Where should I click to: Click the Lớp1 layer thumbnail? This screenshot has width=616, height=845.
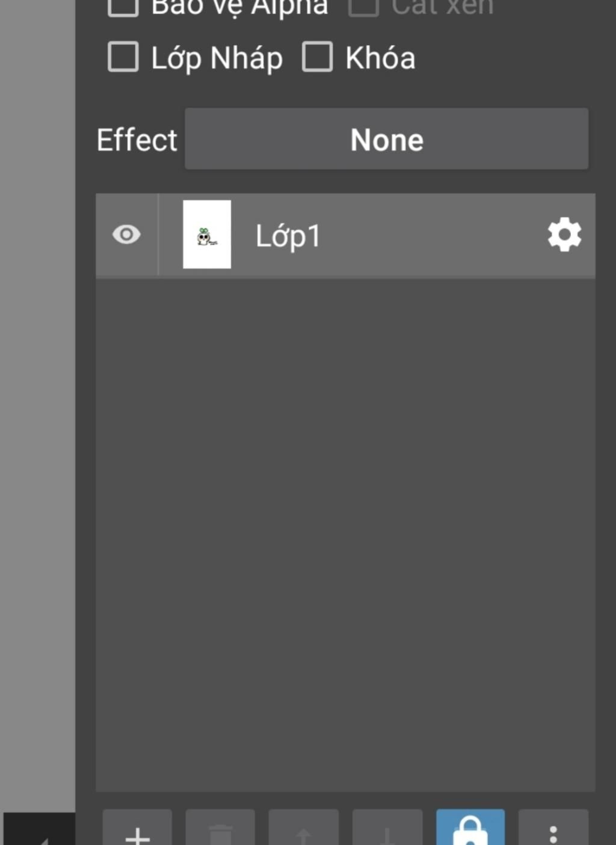(207, 235)
